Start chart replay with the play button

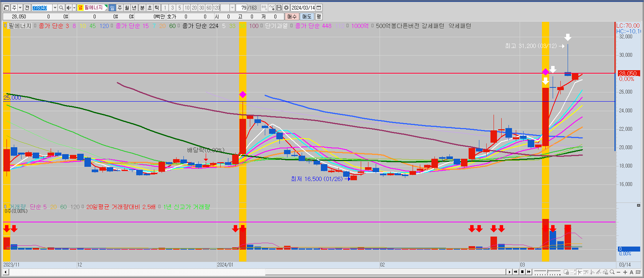click(x=510, y=272)
